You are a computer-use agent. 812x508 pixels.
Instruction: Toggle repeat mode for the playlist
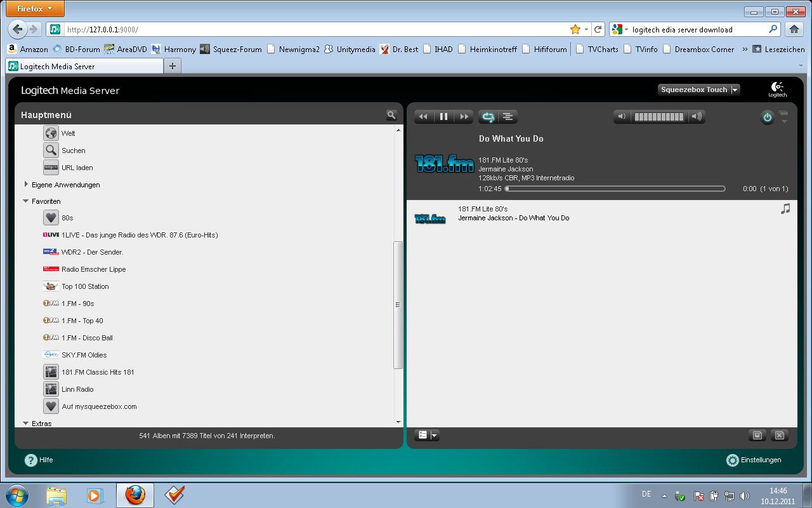coord(488,117)
